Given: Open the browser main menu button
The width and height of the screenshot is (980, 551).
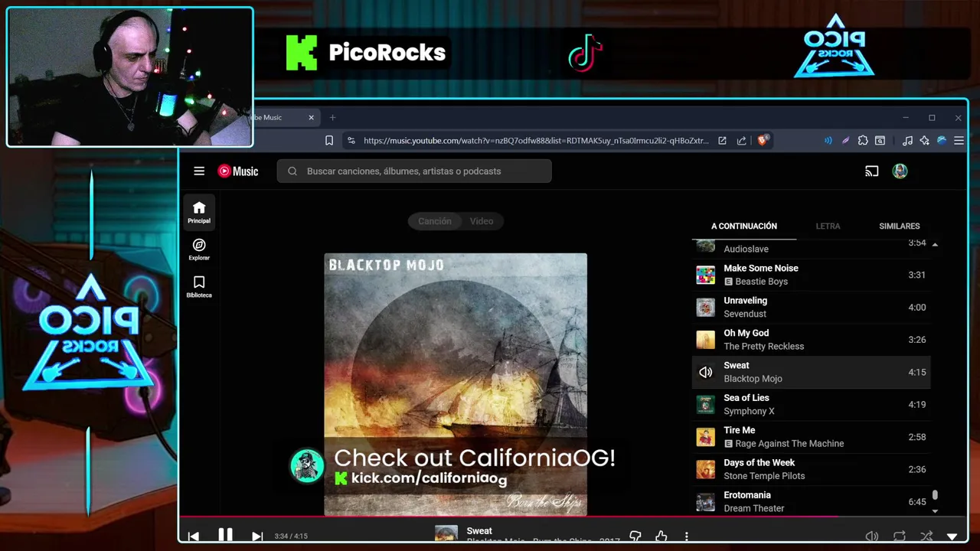Looking at the screenshot, I should point(959,141).
